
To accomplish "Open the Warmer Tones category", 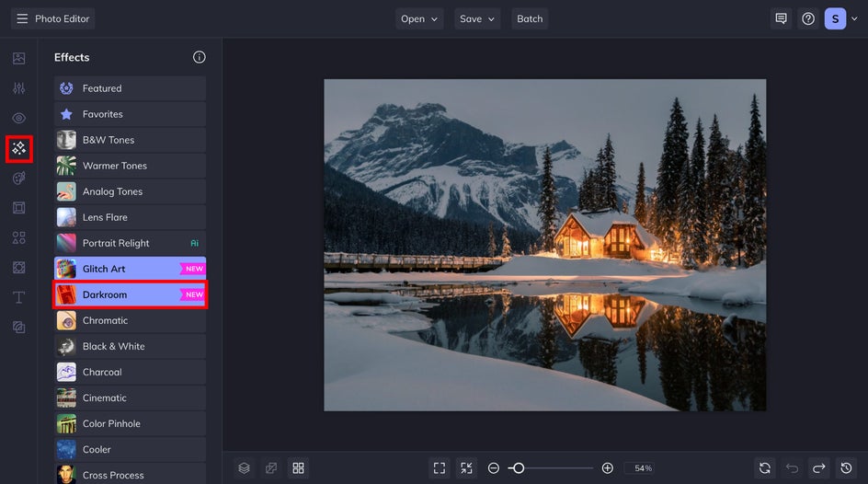I will tap(130, 166).
